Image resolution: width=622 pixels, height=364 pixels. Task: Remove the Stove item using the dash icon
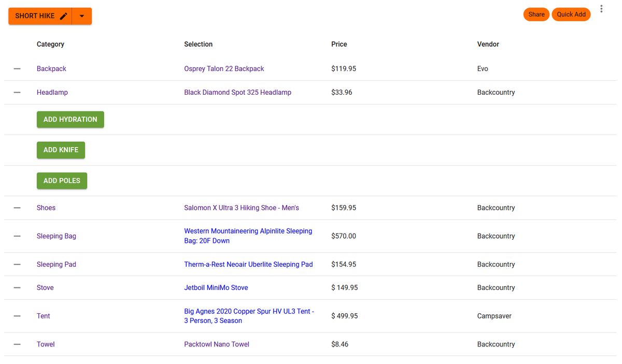pos(17,287)
